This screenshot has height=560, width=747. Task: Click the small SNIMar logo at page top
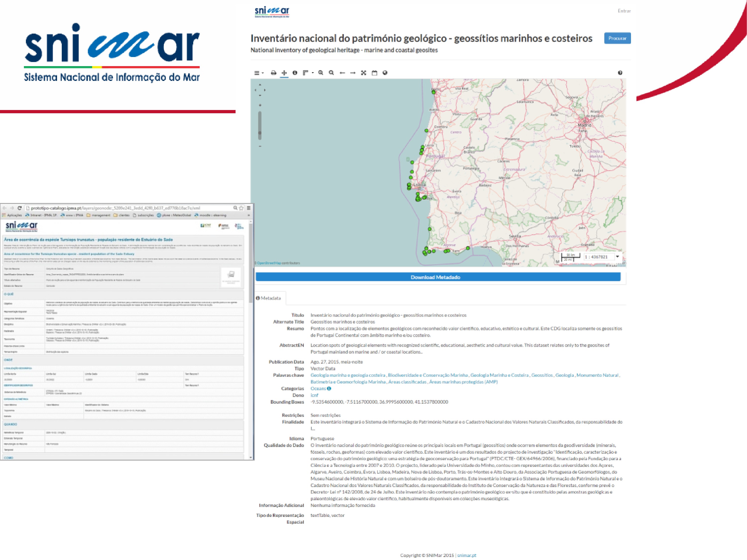coord(272,12)
